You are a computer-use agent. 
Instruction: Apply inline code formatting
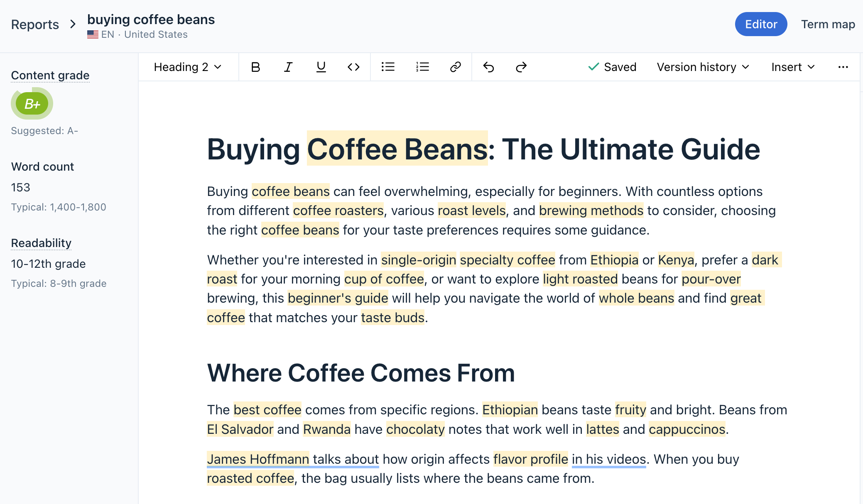tap(353, 67)
